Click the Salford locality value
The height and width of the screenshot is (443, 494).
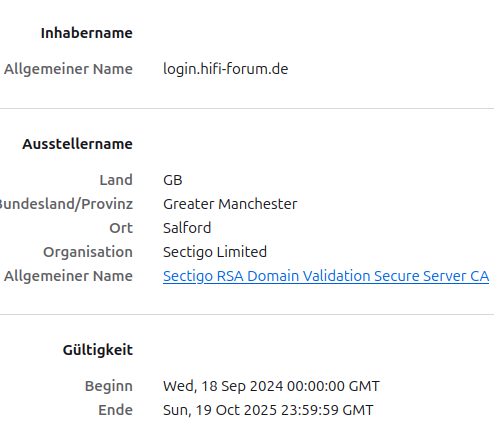187,228
